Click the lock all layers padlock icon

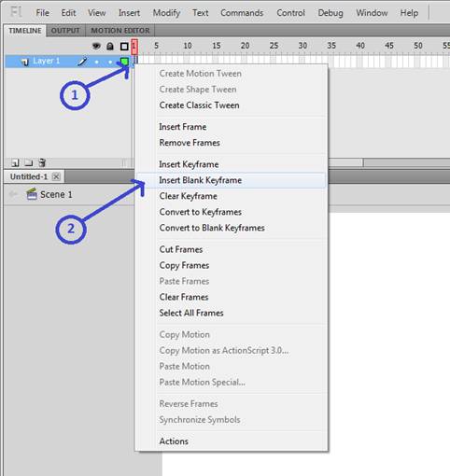[x=110, y=47]
